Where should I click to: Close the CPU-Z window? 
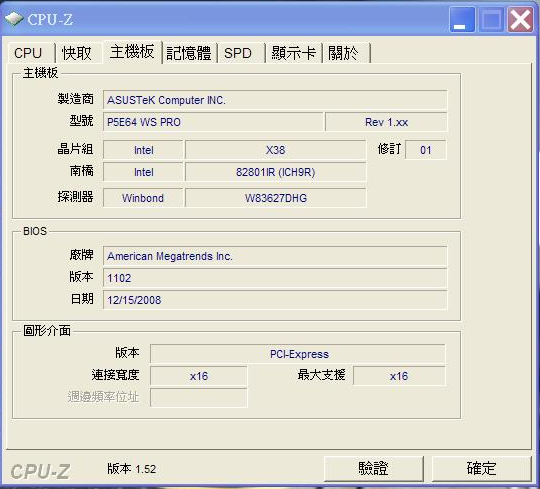coord(520,20)
